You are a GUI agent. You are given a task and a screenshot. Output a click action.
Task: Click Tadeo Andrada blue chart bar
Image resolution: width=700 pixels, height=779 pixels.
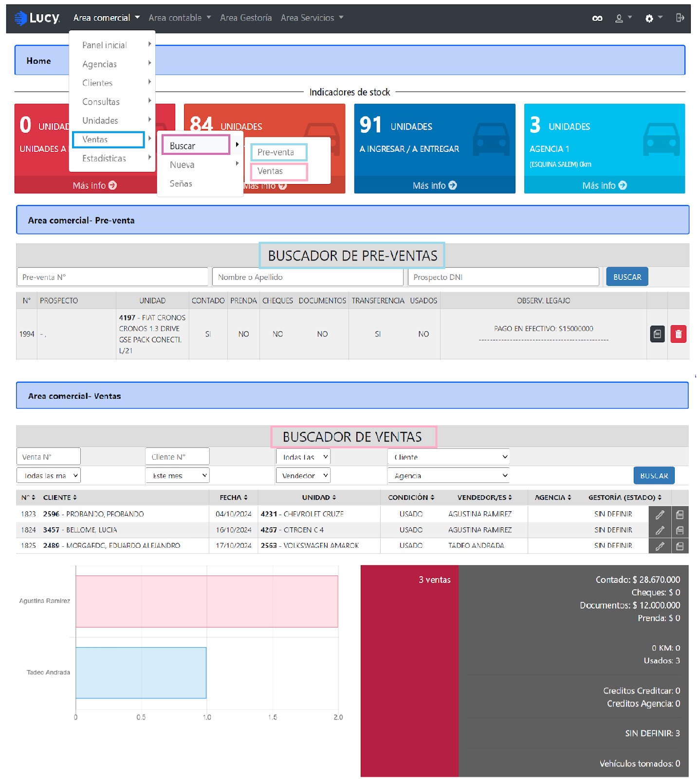pyautogui.click(x=141, y=673)
